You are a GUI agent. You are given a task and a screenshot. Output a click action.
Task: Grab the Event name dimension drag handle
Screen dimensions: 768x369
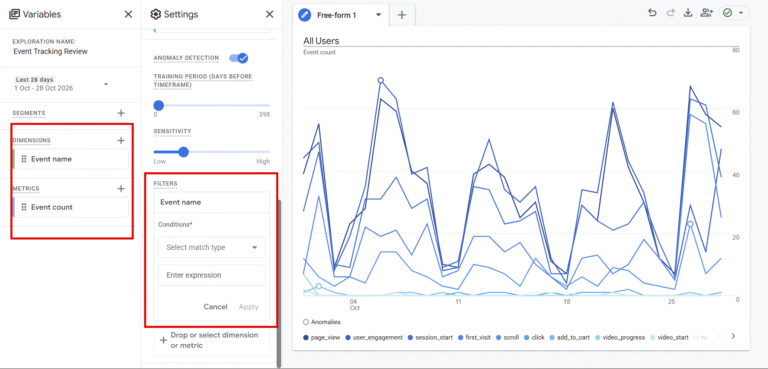(x=24, y=159)
